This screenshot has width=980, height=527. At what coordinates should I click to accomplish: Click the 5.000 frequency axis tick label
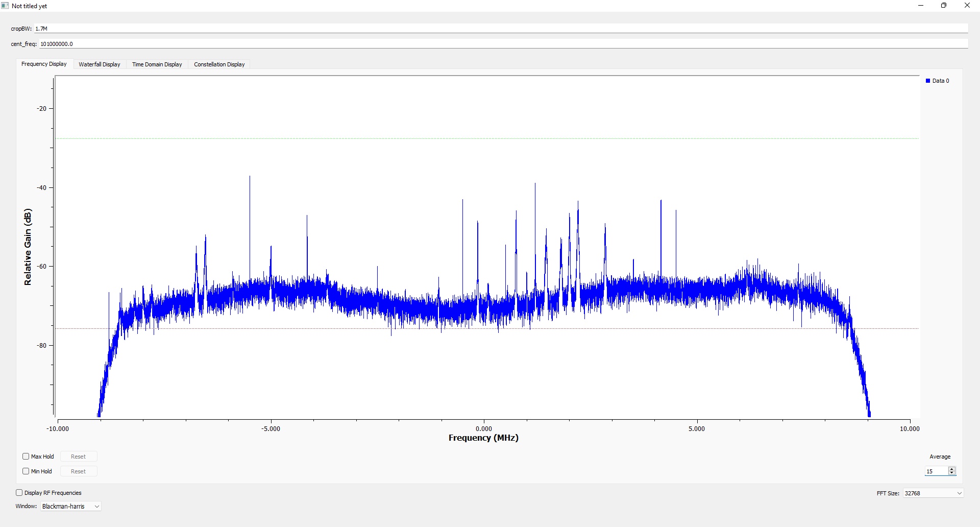click(x=697, y=429)
